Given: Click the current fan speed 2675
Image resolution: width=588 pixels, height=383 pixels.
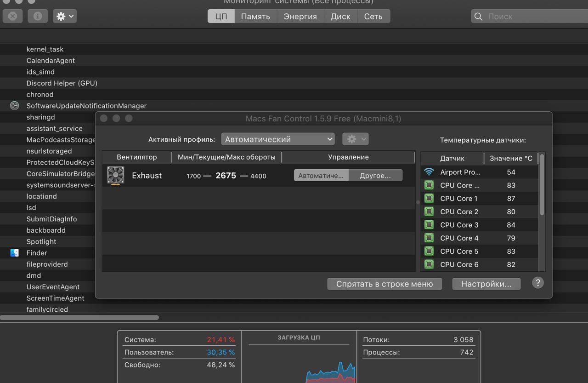Looking at the screenshot, I should (x=226, y=176).
